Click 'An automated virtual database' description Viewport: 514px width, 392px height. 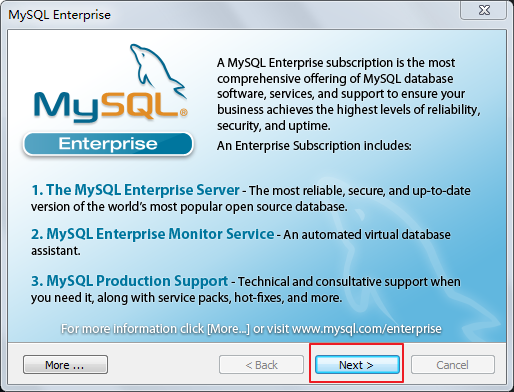[x=367, y=235]
